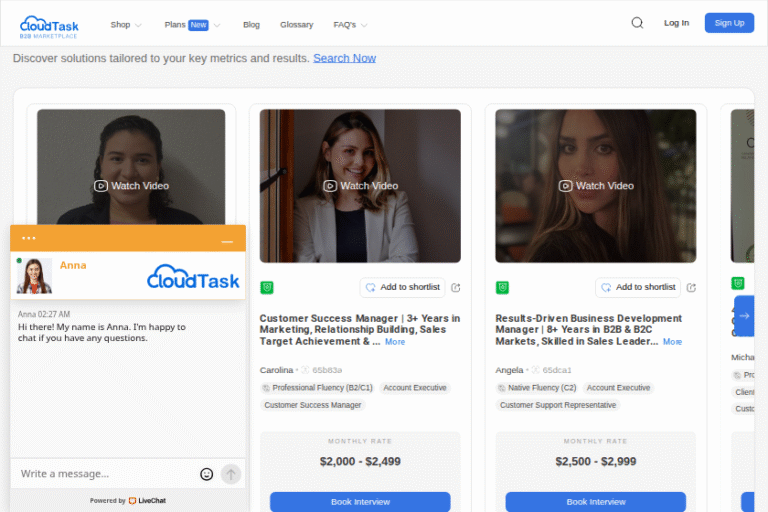The image size is (768, 512).
Task: Open Angela's profile external link icon
Action: 691,288
